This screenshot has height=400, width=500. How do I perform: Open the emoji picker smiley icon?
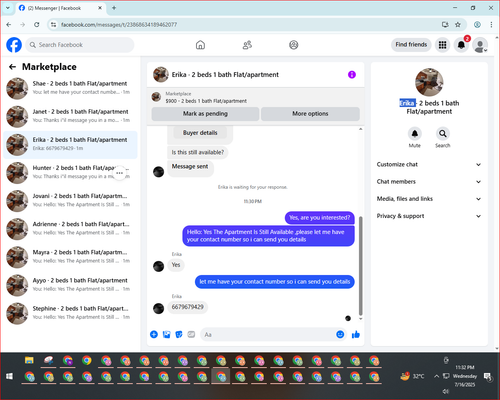(x=340, y=334)
